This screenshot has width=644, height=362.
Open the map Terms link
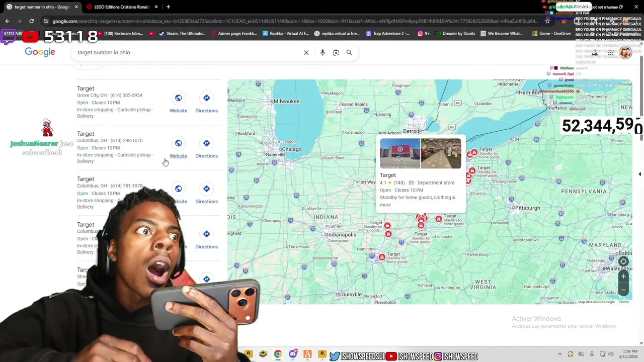623,302
